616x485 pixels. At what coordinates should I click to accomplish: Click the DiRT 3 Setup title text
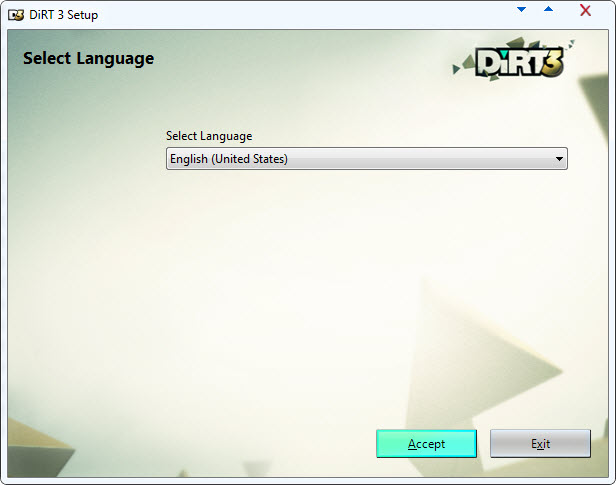(64, 15)
